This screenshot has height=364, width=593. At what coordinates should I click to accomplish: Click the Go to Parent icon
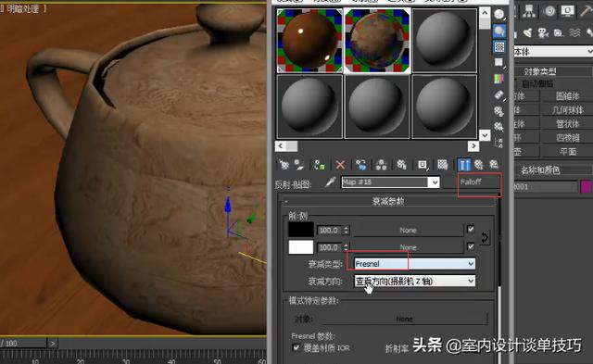tap(479, 165)
